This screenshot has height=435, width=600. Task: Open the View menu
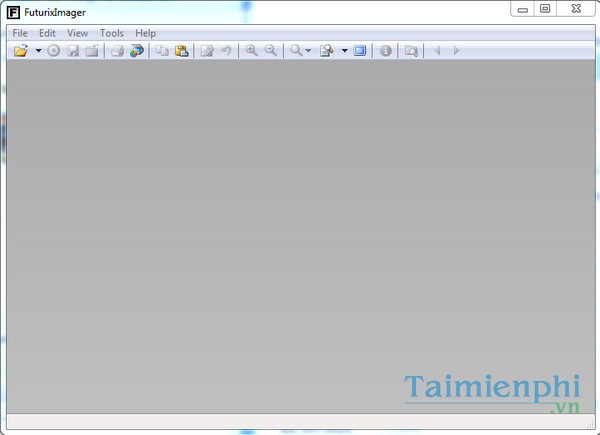click(x=77, y=33)
